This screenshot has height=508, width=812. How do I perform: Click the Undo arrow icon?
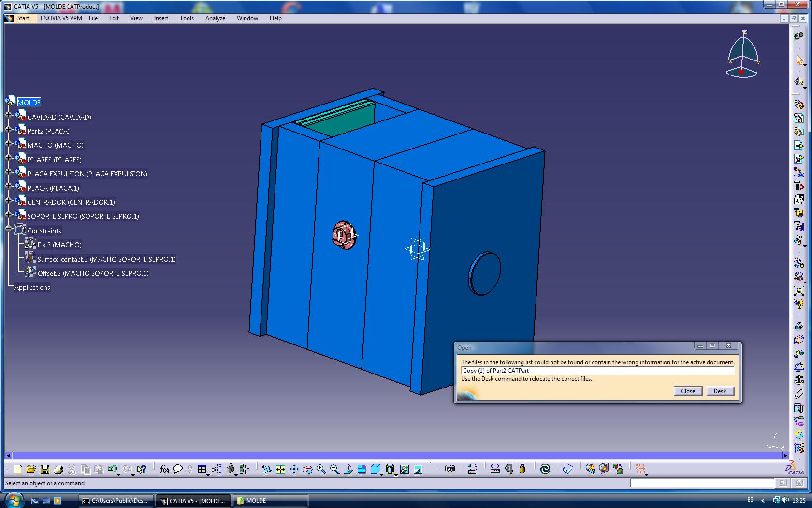click(113, 469)
